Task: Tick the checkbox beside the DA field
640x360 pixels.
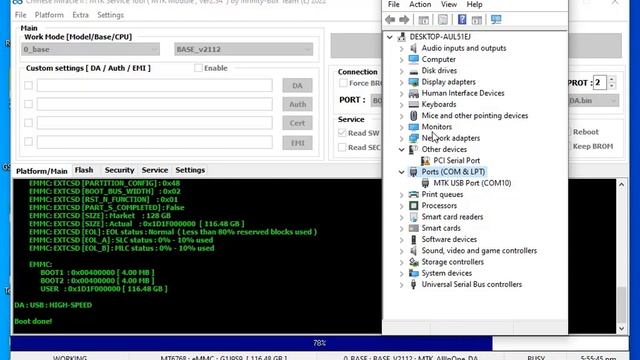Action: coord(28,85)
